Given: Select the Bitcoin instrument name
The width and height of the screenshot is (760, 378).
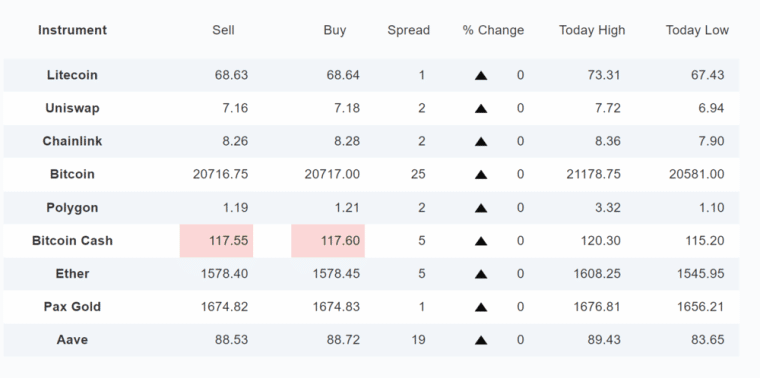Looking at the screenshot, I should point(72,174).
